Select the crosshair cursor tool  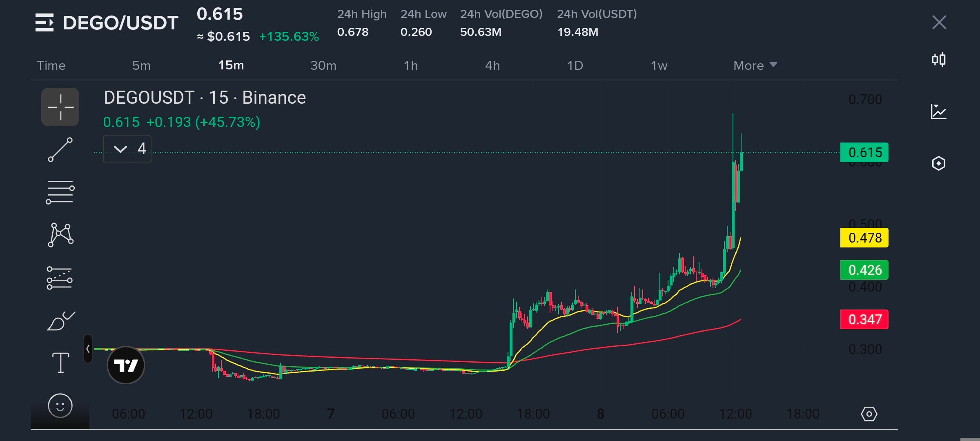click(60, 107)
